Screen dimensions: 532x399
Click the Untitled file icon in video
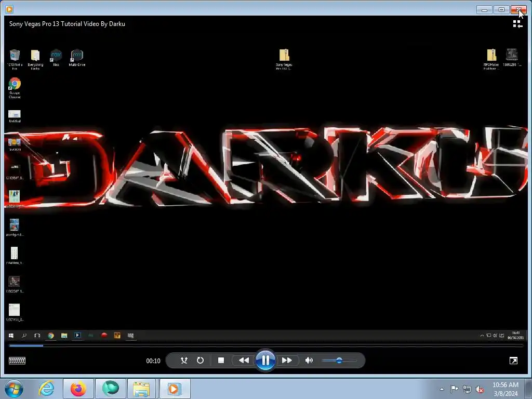point(14,116)
